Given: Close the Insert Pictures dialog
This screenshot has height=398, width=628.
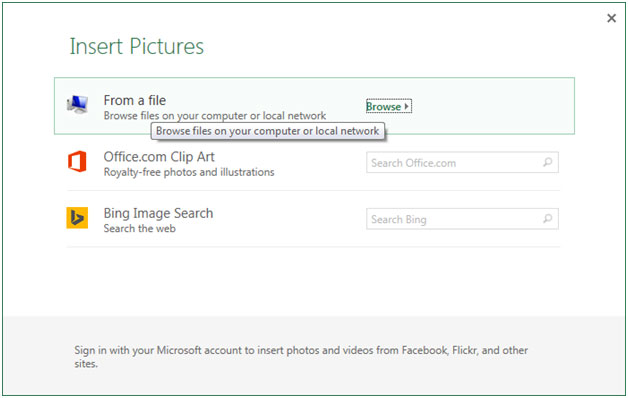Looking at the screenshot, I should (x=611, y=18).
